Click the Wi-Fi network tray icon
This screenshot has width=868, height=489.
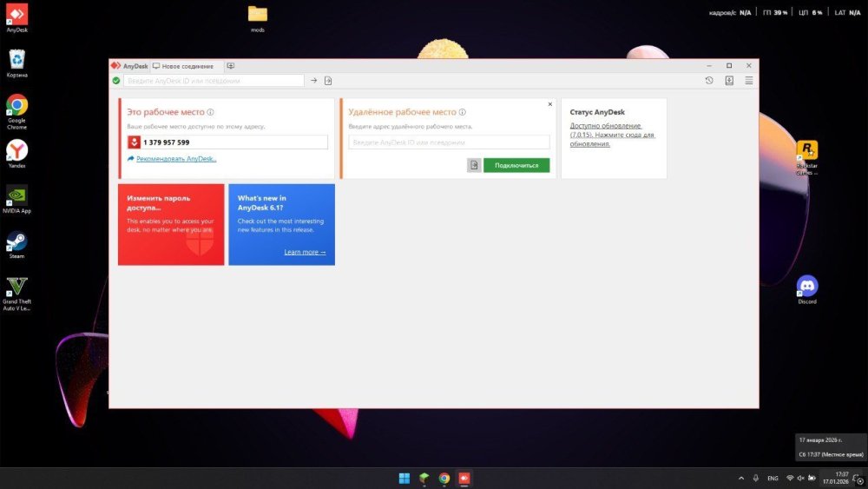pos(790,478)
